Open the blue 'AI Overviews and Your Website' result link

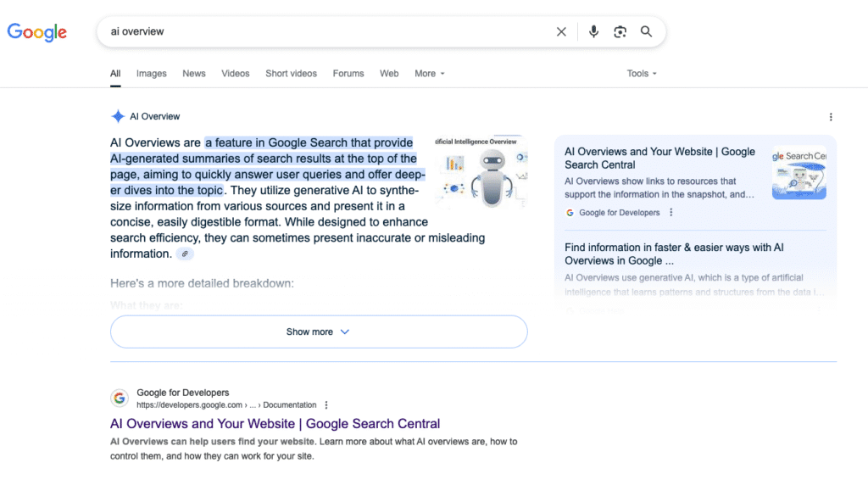click(x=275, y=424)
